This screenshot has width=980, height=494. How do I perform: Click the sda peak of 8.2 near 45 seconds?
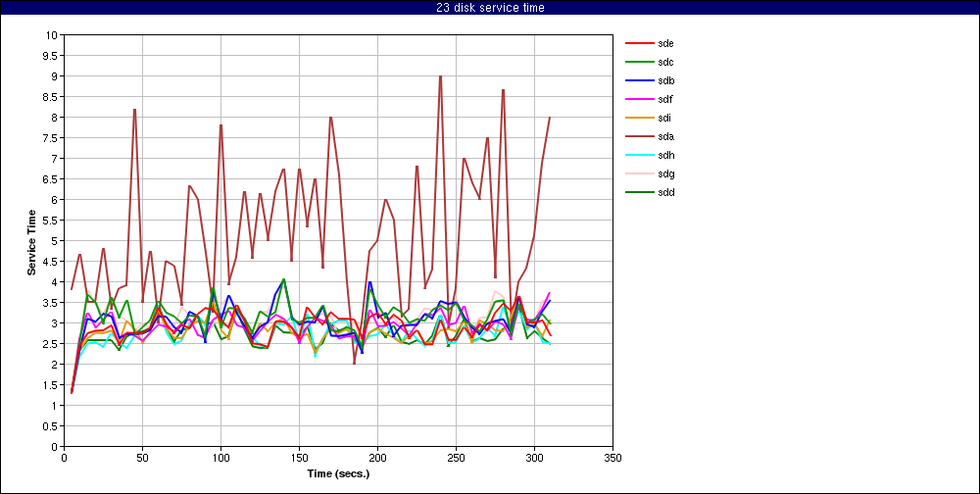[134, 110]
